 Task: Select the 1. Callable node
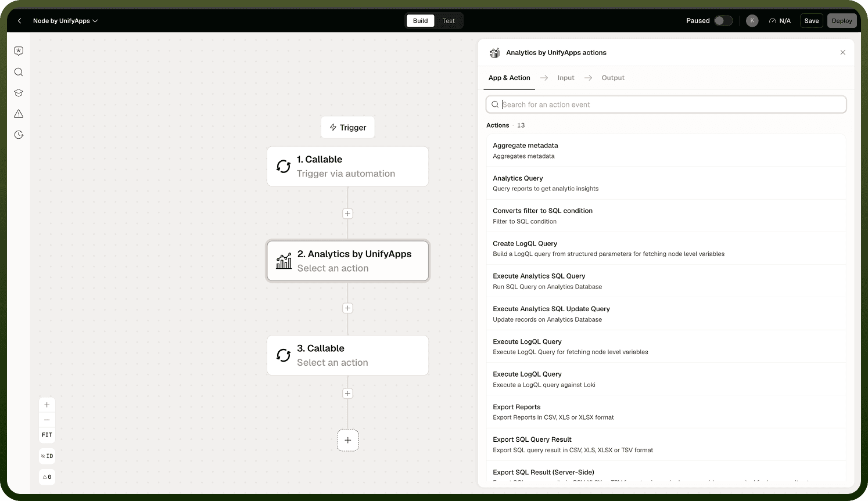[347, 167]
